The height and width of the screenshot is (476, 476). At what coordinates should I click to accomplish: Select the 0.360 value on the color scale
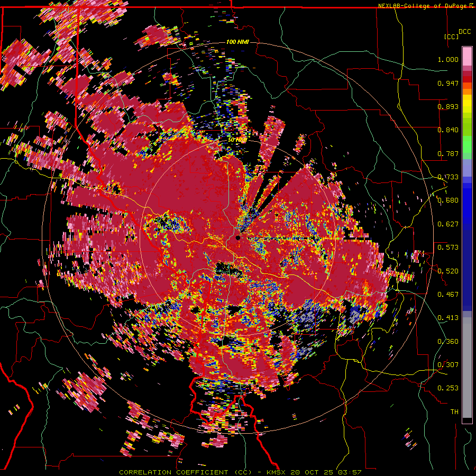tap(448, 342)
